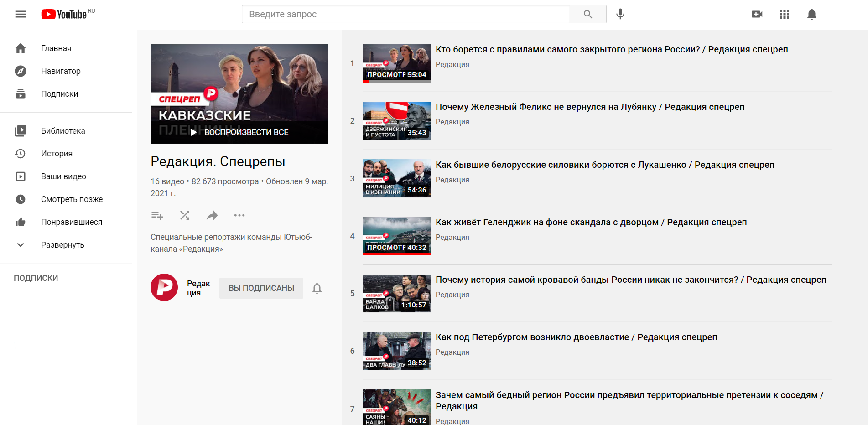
Task: Play all with ВОСПРОИЗВЕСТИ ВСЕ
Action: pyautogui.click(x=239, y=132)
